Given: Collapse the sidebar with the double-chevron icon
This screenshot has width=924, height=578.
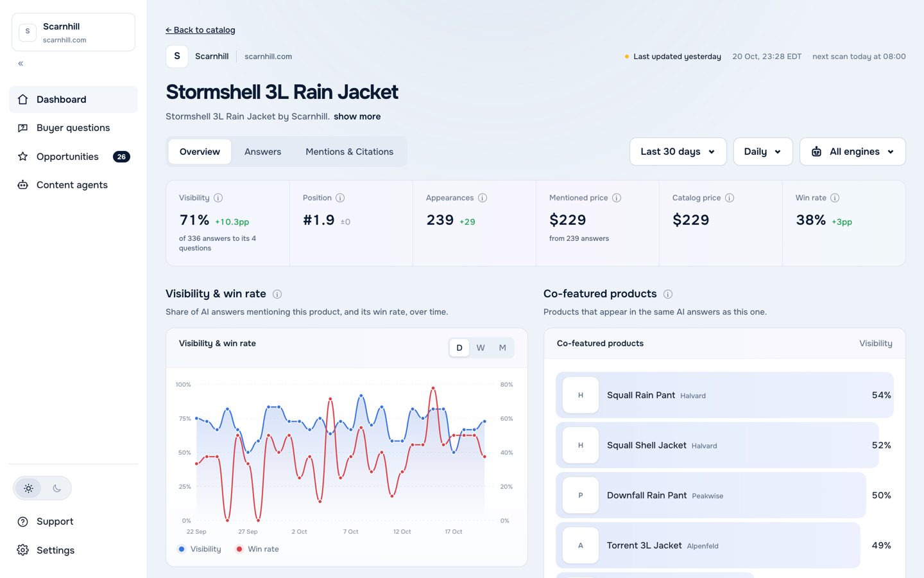Looking at the screenshot, I should (x=21, y=64).
